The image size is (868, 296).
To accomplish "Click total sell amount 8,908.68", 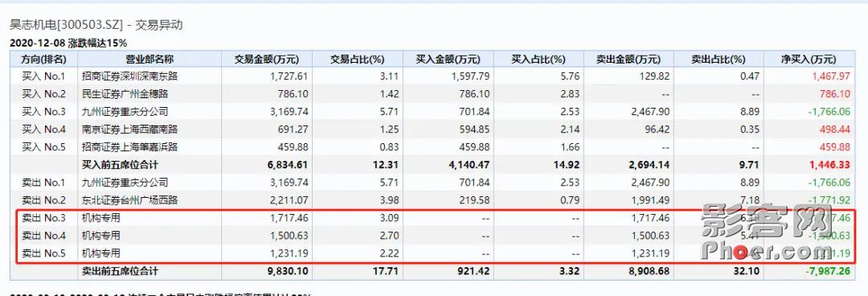I will (650, 272).
